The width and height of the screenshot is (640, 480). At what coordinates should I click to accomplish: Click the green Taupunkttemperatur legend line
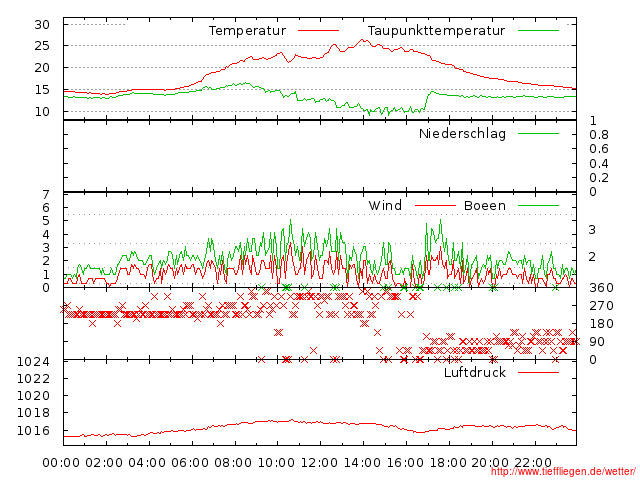click(538, 31)
